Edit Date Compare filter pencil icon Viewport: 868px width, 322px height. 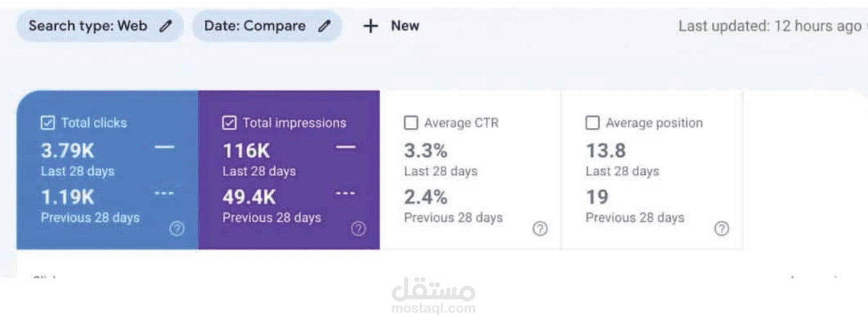325,26
